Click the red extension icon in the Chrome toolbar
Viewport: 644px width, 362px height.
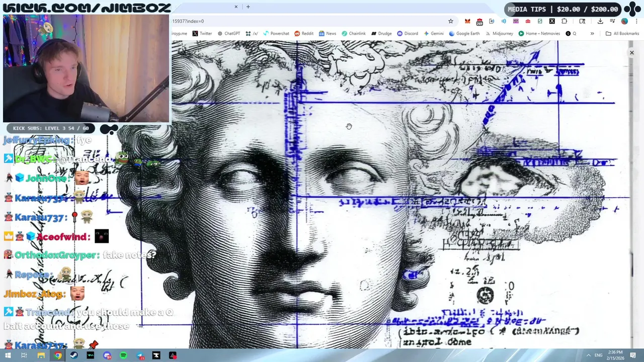point(528,21)
